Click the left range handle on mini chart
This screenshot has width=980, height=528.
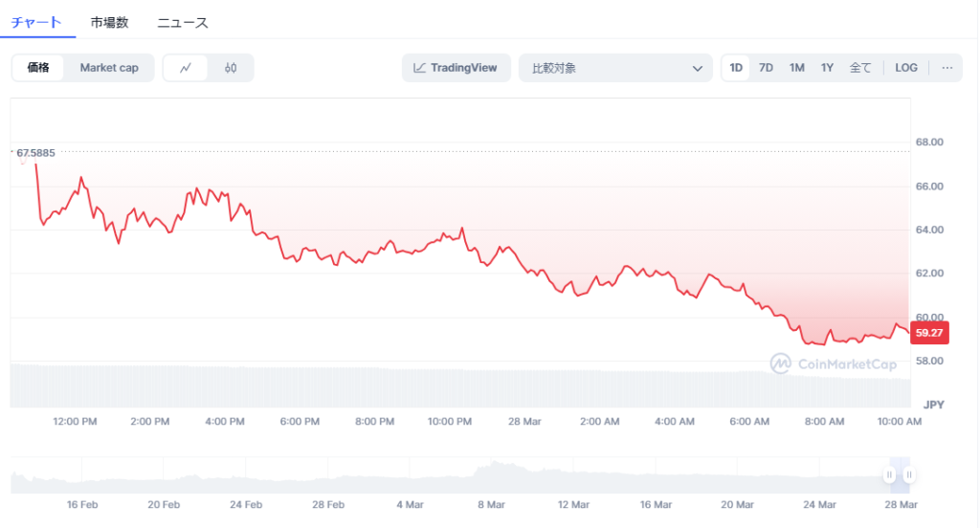point(890,474)
